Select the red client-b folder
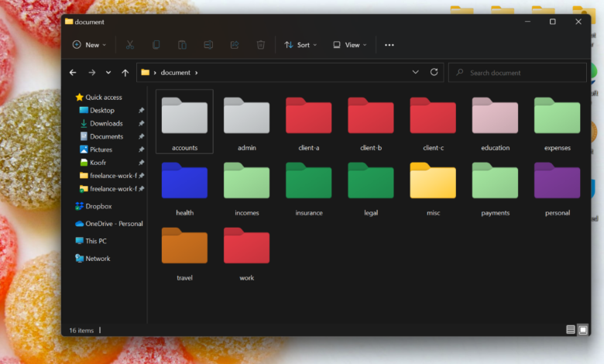Image resolution: width=604 pixels, height=364 pixels. click(x=371, y=124)
